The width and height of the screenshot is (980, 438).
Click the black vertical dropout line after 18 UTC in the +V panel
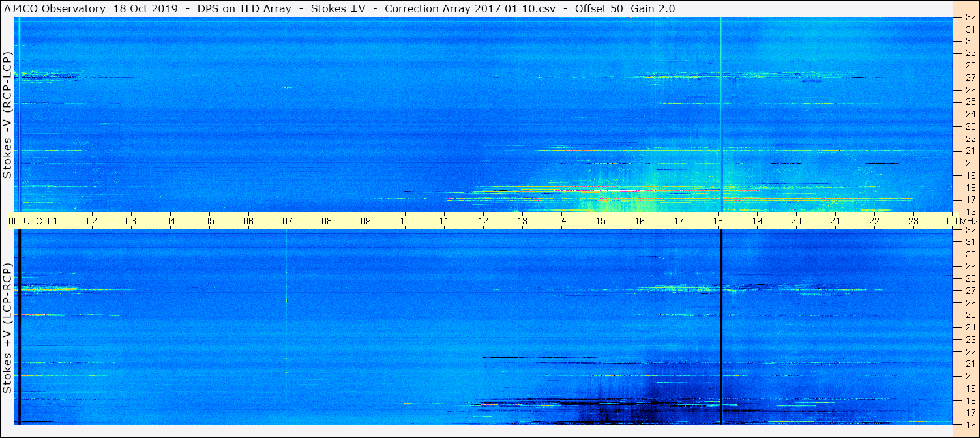tap(721, 327)
